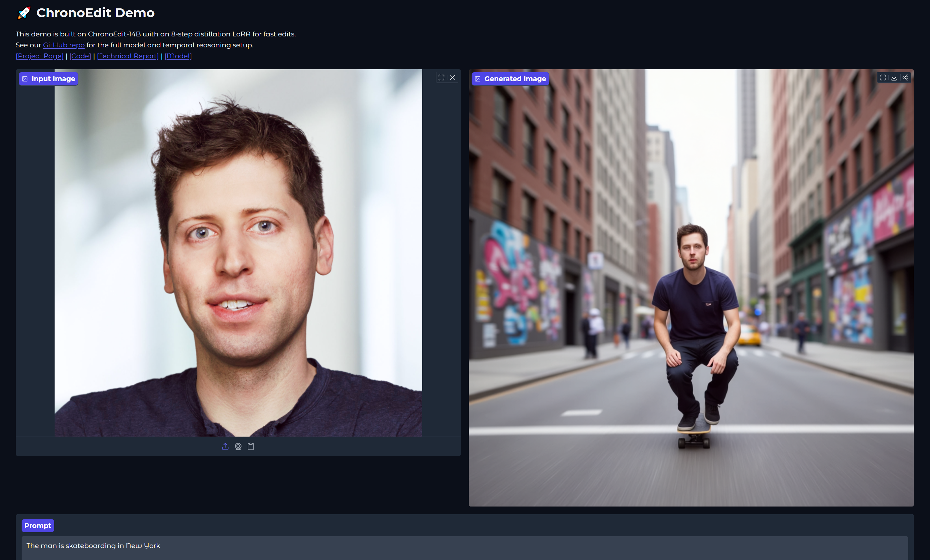This screenshot has height=560, width=930.
Task: Click the Generated Image label
Action: click(x=510, y=79)
